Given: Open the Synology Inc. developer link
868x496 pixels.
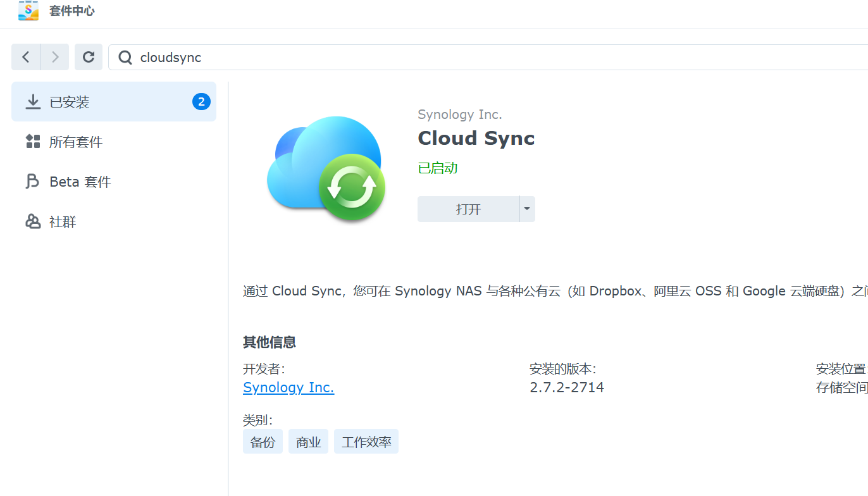Looking at the screenshot, I should (288, 387).
